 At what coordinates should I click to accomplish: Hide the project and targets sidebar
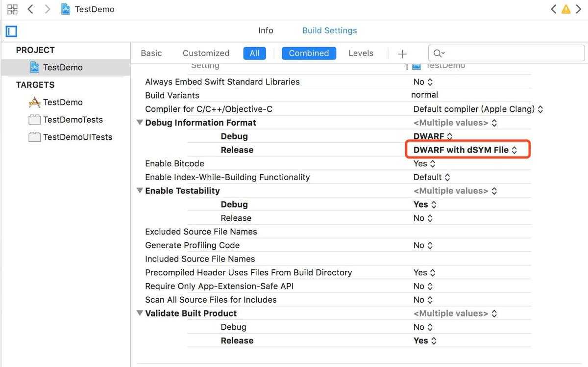pyautogui.click(x=11, y=31)
